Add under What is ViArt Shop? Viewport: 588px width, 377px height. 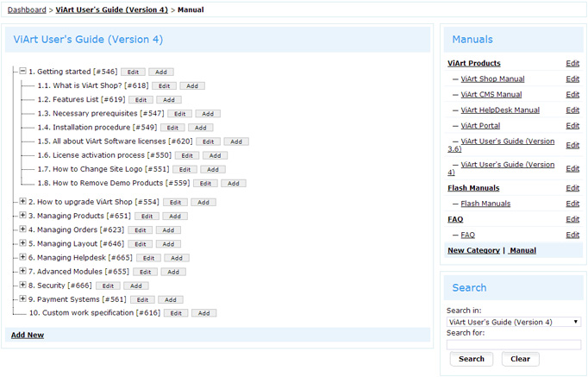pos(192,86)
